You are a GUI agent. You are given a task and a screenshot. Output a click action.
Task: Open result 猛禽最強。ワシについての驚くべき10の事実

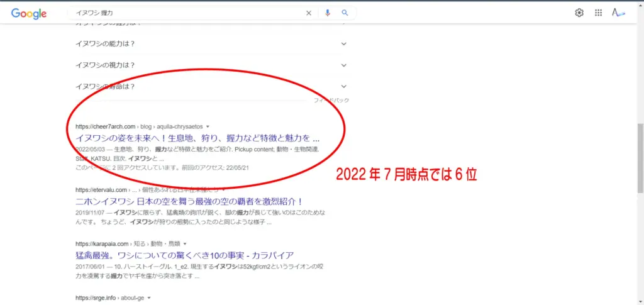coord(185,255)
